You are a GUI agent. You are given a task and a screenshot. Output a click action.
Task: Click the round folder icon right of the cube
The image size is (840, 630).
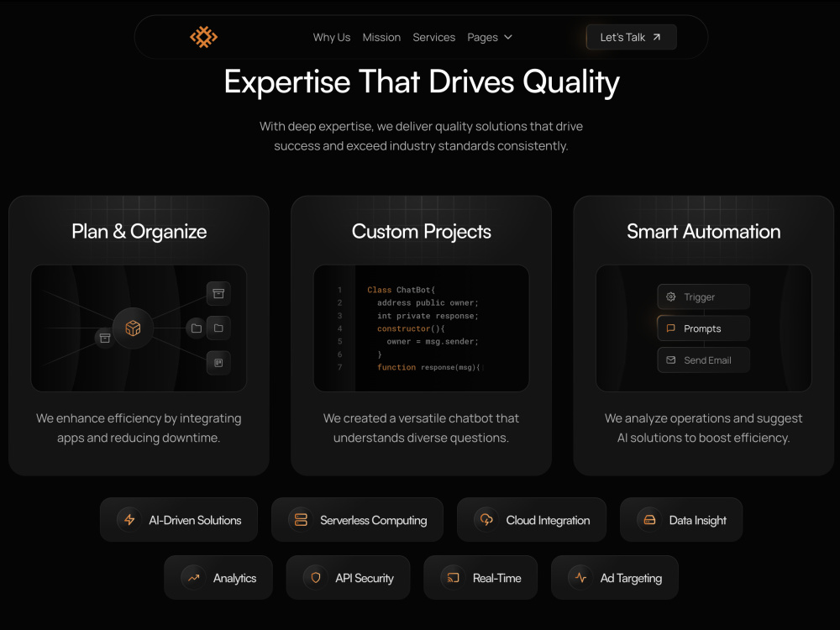point(196,328)
